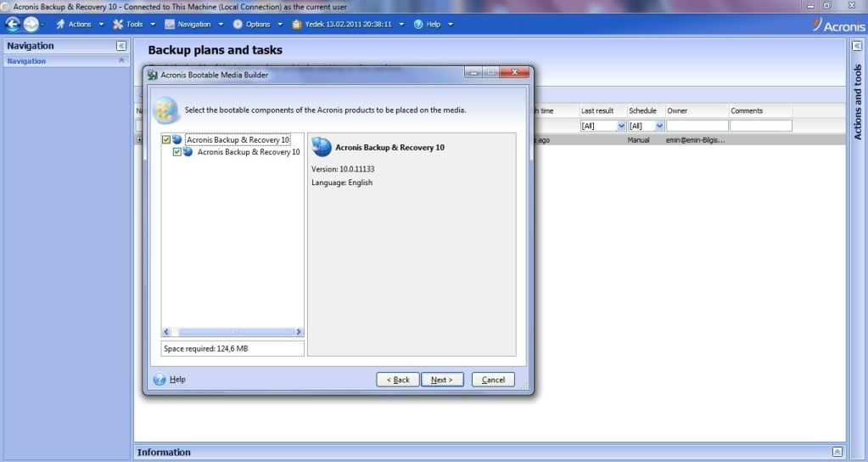Collapse the Navigation section in left pane
868x462 pixels.
pyautogui.click(x=121, y=60)
